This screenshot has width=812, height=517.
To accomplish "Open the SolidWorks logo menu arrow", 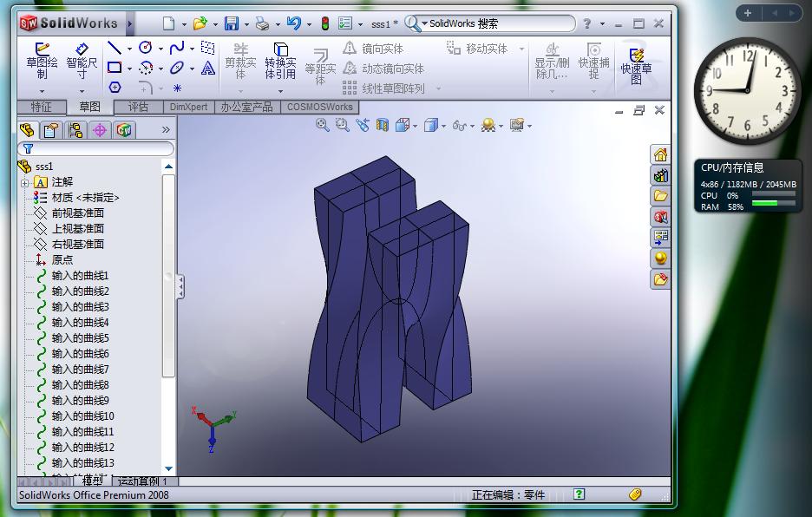I will click(x=130, y=23).
